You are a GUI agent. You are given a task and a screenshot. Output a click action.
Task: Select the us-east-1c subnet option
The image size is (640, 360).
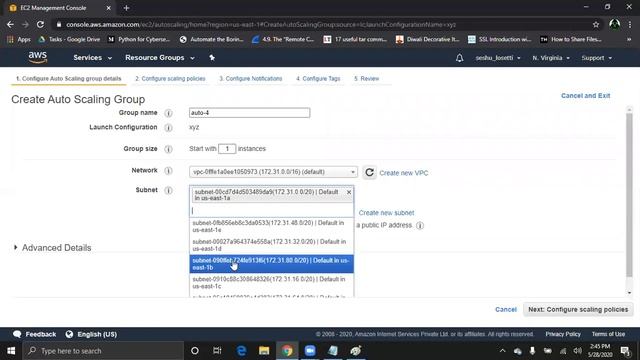[x=271, y=282]
